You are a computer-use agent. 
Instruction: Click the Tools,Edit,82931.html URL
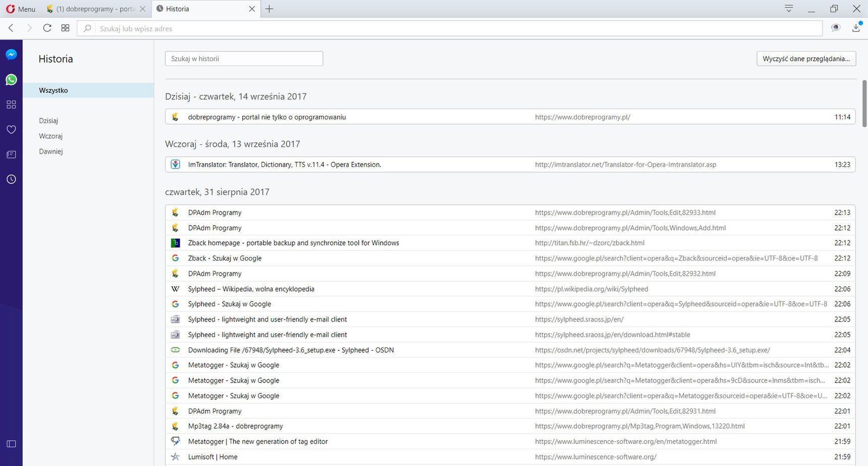[625, 411]
